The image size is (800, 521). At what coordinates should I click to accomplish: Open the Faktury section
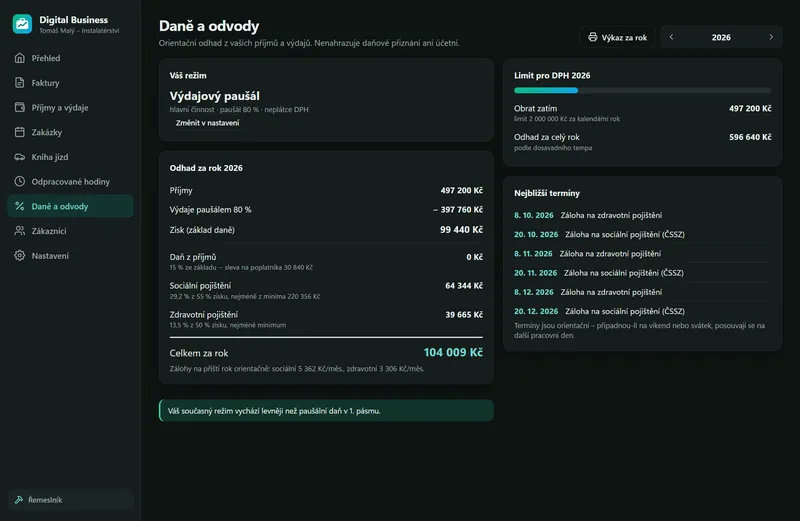point(70,83)
